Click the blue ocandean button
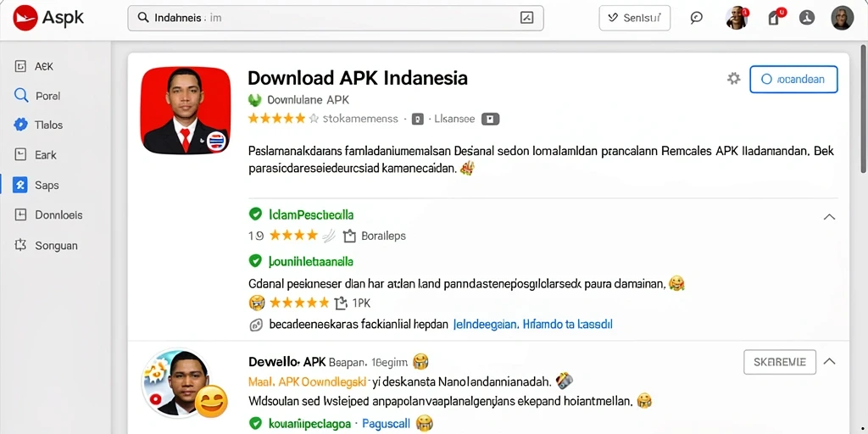 pyautogui.click(x=793, y=79)
